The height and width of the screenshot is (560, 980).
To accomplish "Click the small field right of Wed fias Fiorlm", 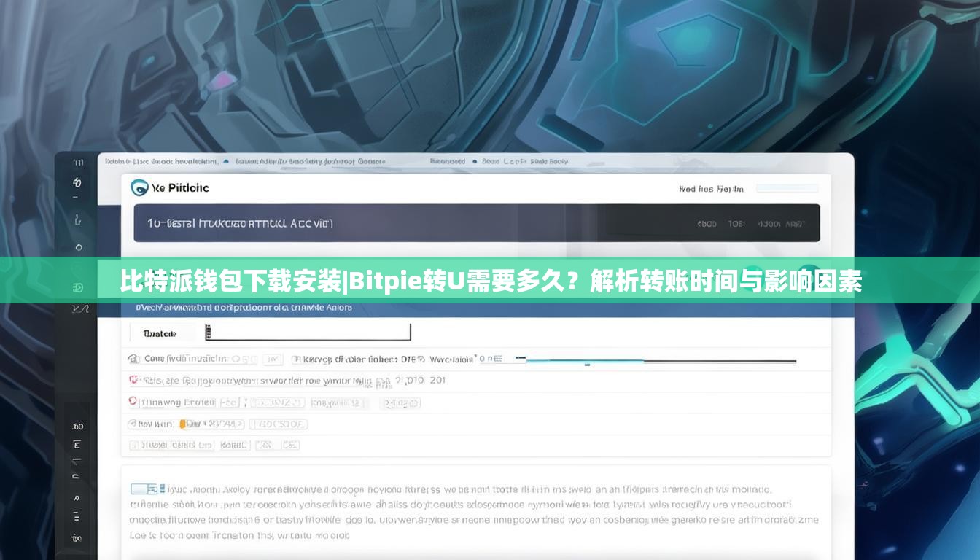I will coord(787,188).
